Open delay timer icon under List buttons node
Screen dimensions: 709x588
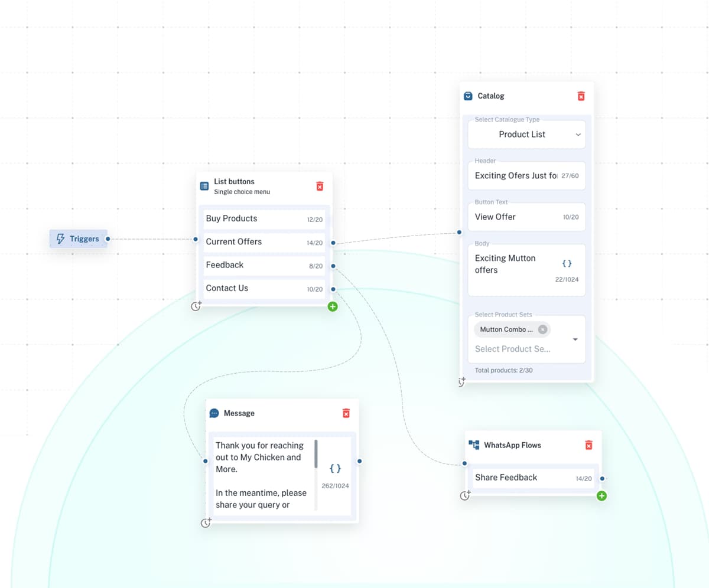coord(196,306)
